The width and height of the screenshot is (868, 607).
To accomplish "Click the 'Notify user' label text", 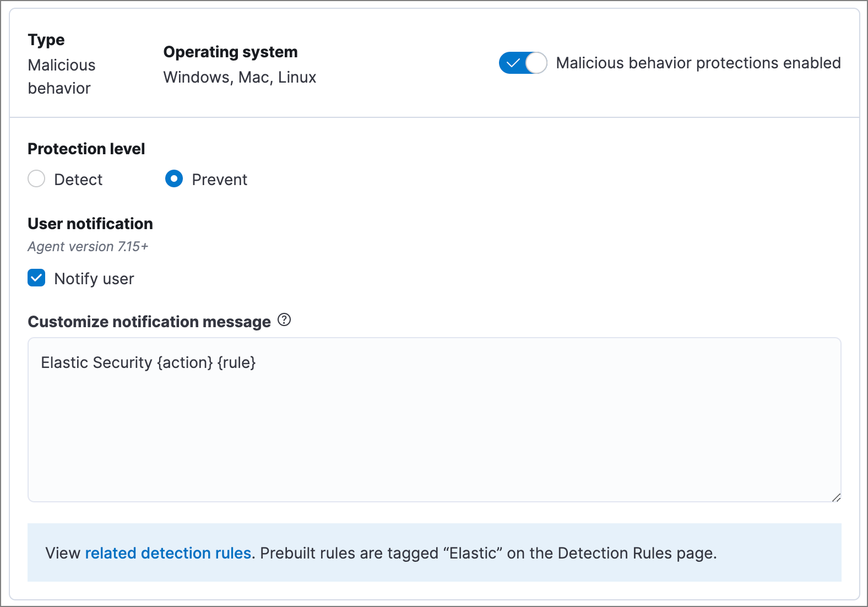I will (94, 279).
